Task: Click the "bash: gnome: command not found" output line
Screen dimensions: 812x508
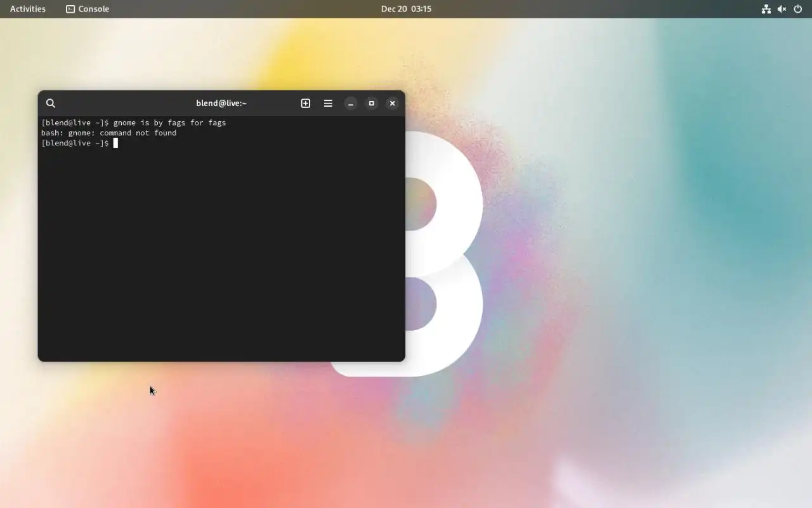Action: pos(109,133)
